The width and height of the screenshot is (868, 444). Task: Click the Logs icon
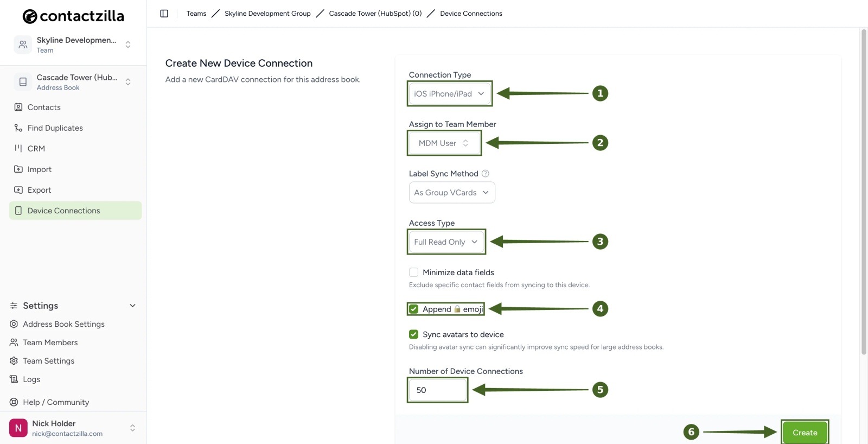tap(14, 379)
